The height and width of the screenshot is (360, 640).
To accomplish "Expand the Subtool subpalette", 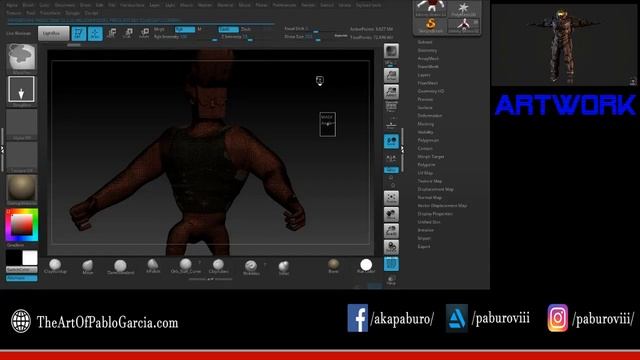I will (425, 42).
